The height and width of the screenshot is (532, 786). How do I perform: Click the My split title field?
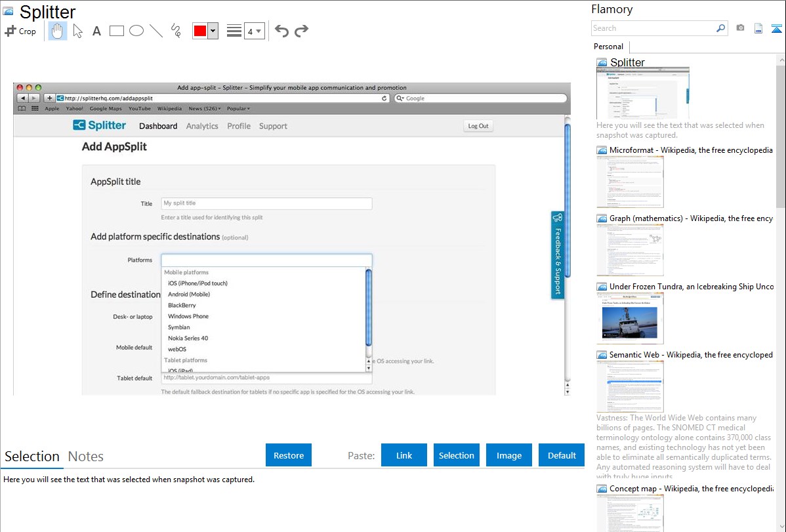pos(266,203)
